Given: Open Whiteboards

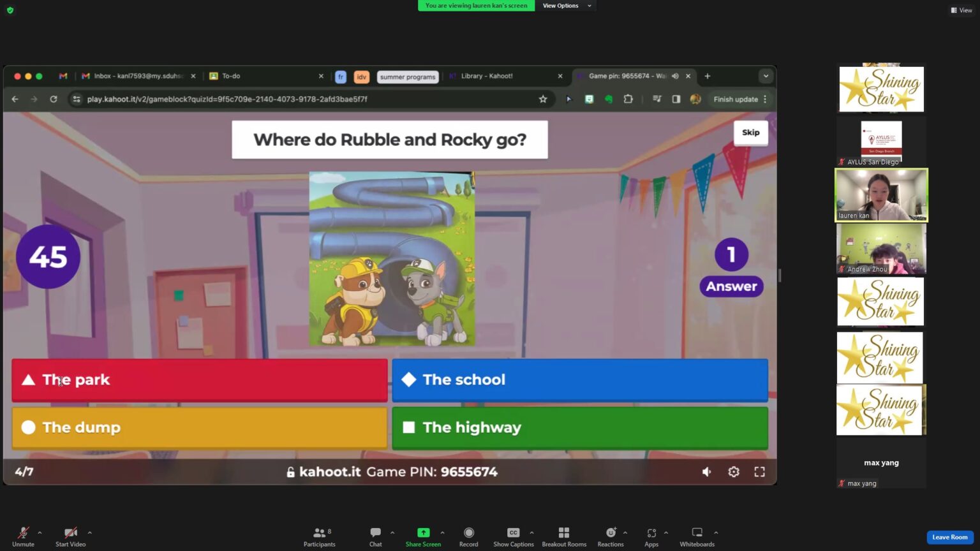Looking at the screenshot, I should pos(697,537).
